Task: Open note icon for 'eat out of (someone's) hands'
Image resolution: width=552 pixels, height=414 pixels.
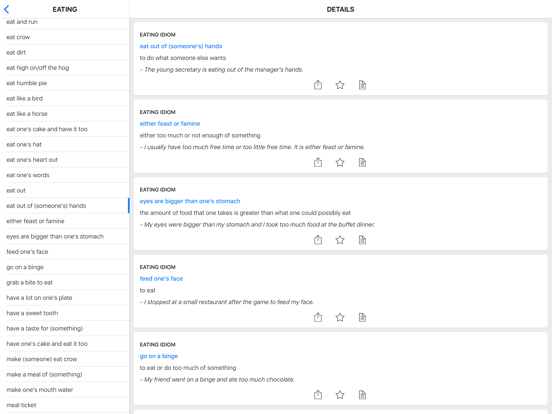Action: tap(362, 85)
